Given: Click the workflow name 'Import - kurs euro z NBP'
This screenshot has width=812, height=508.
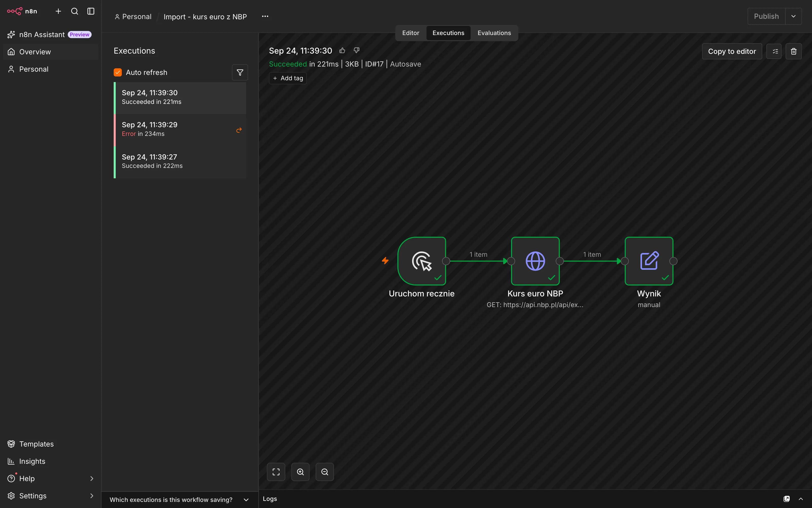Looking at the screenshot, I should [205, 17].
